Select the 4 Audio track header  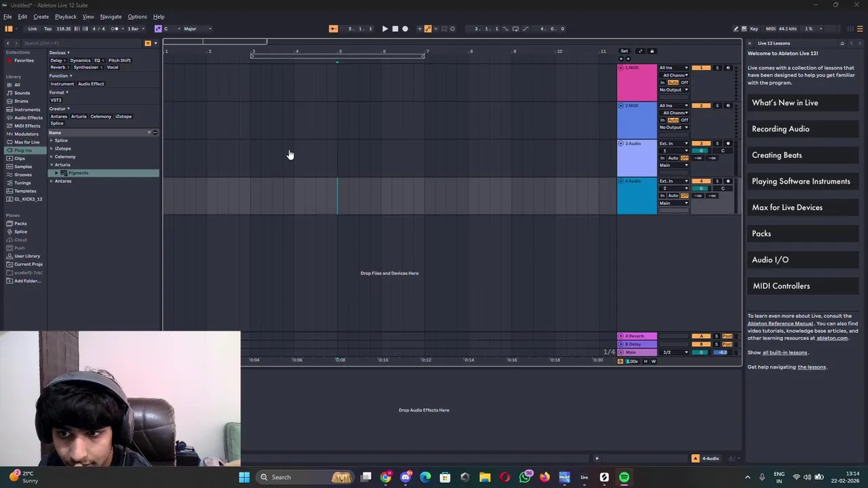(x=637, y=196)
